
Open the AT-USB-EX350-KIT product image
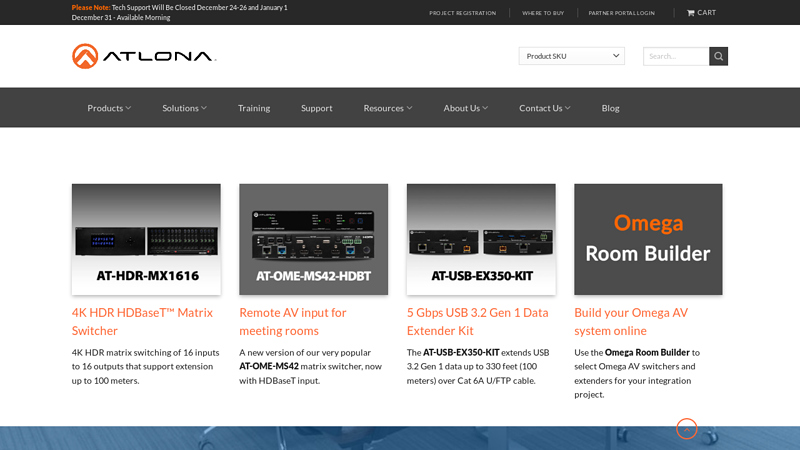[x=481, y=239]
